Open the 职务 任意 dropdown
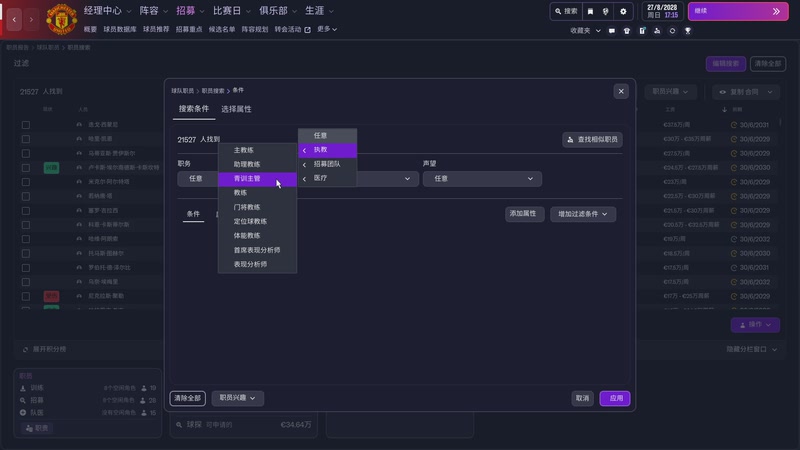Viewport: 800px width, 450px height. (198, 179)
